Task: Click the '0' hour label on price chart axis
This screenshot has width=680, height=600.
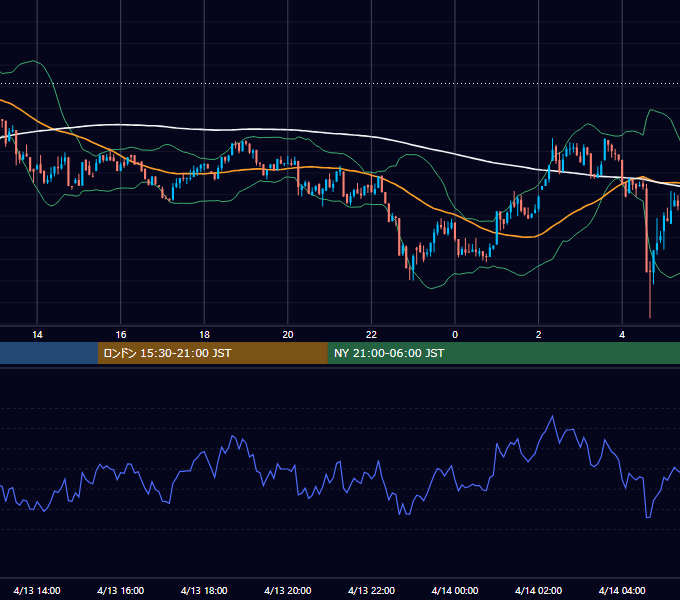Action: point(455,335)
